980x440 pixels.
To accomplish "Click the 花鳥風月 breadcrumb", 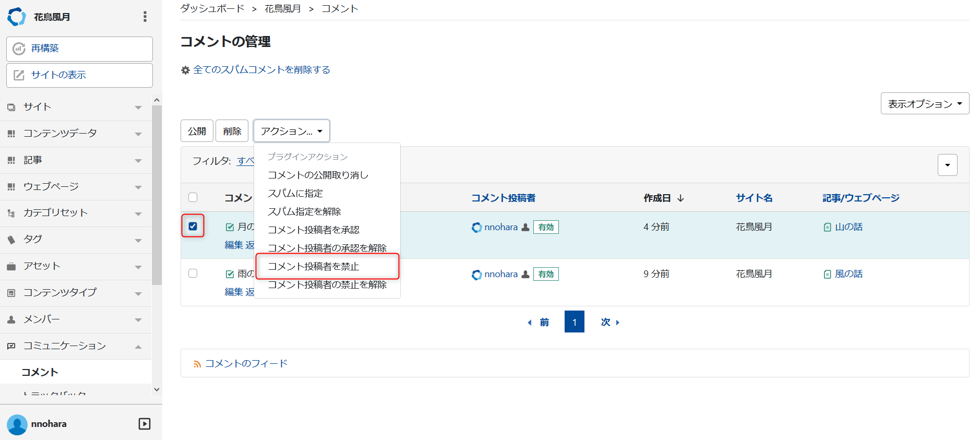I will click(x=282, y=8).
